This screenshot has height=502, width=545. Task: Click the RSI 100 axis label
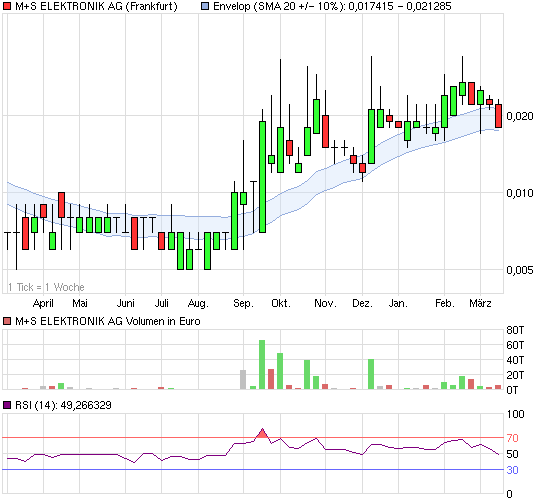[x=515, y=414]
